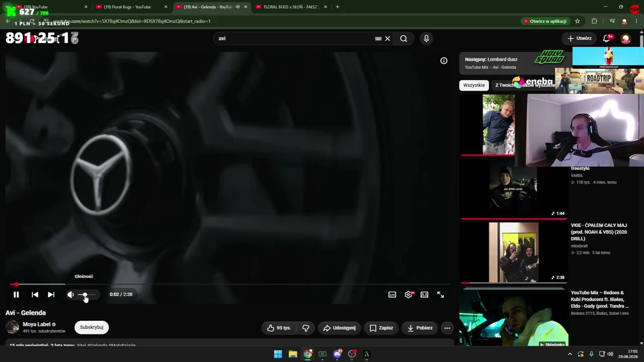This screenshot has width=644, height=362.
Task: Toggle subtitles in the video player
Action: coord(392,295)
